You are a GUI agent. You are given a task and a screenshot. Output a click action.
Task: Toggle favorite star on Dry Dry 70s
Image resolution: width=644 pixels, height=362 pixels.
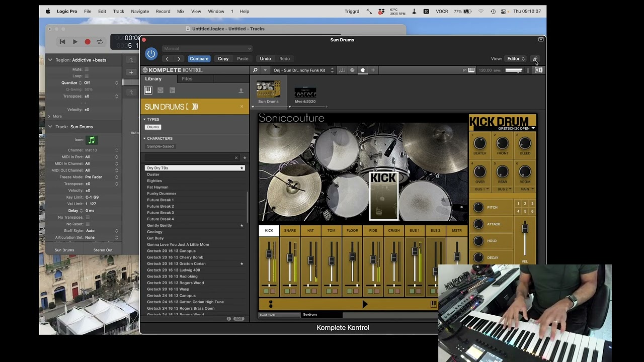(x=242, y=168)
